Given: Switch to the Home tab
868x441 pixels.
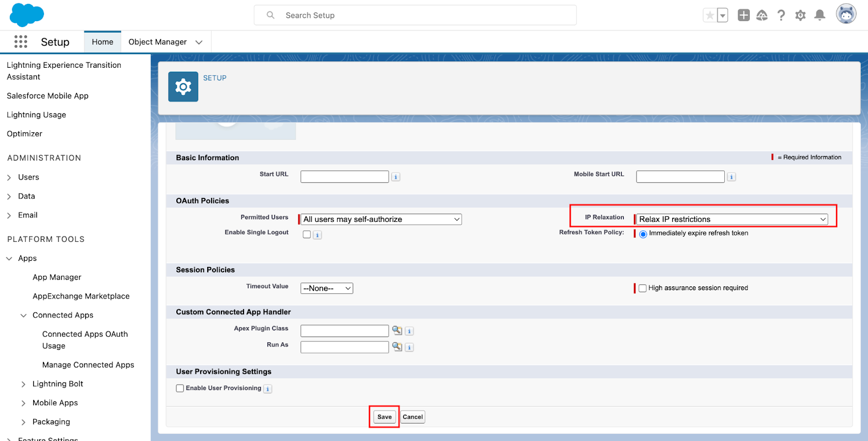Looking at the screenshot, I should (103, 42).
